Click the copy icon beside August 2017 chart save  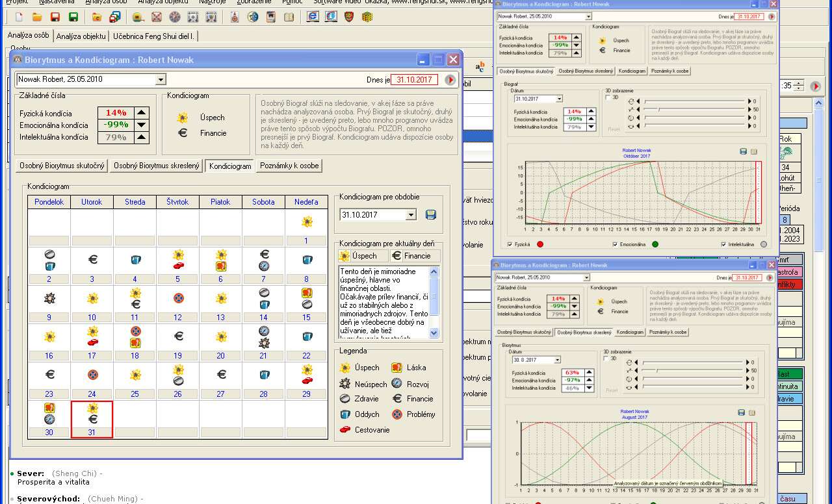[x=752, y=412]
